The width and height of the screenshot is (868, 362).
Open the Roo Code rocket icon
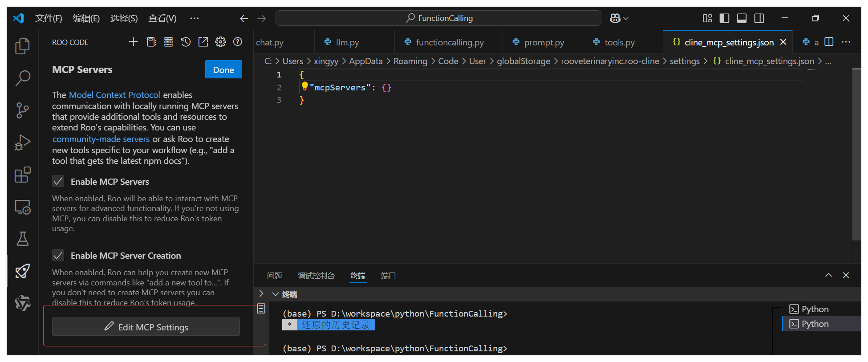[22, 271]
